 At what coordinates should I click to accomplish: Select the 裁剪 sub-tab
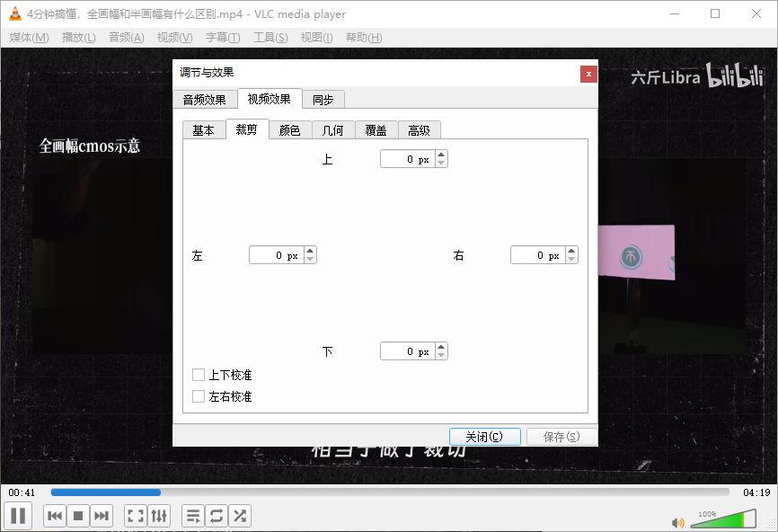[x=246, y=129]
